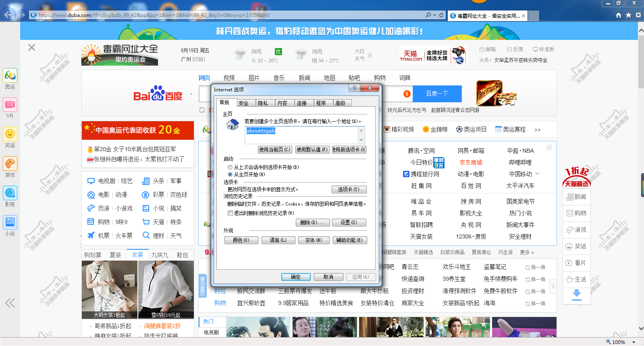Open 颜色 appearance settings button
Screen dimensions: 644x346
pos(241,240)
